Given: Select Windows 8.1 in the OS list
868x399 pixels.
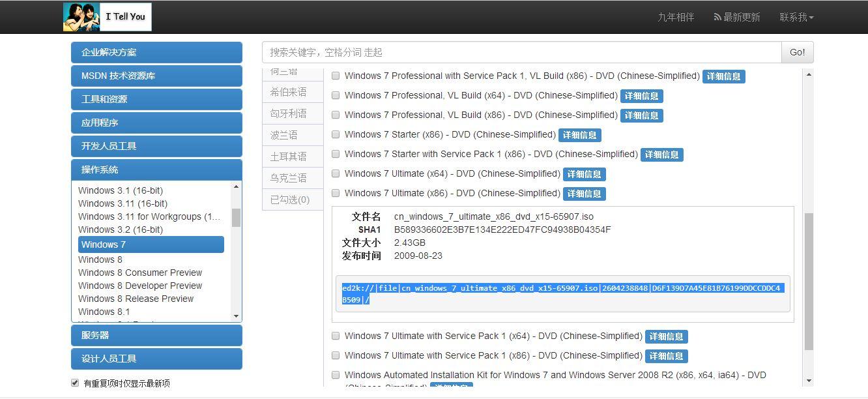Looking at the screenshot, I should coord(104,312).
